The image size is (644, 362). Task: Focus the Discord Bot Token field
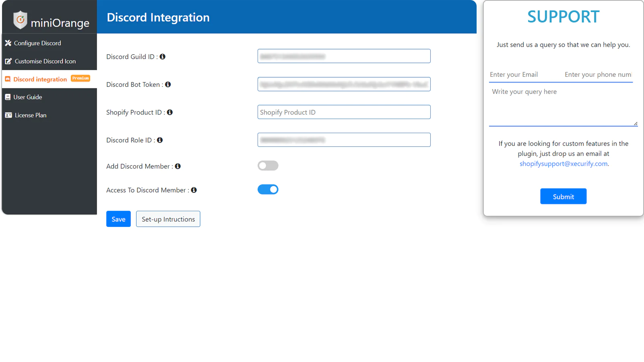(344, 84)
